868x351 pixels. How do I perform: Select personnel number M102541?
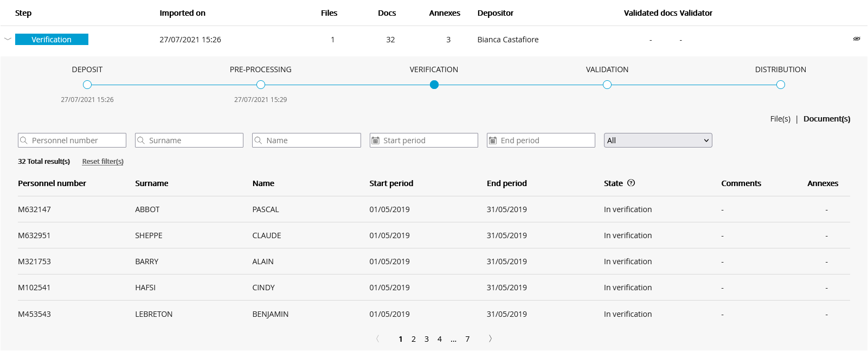point(35,288)
